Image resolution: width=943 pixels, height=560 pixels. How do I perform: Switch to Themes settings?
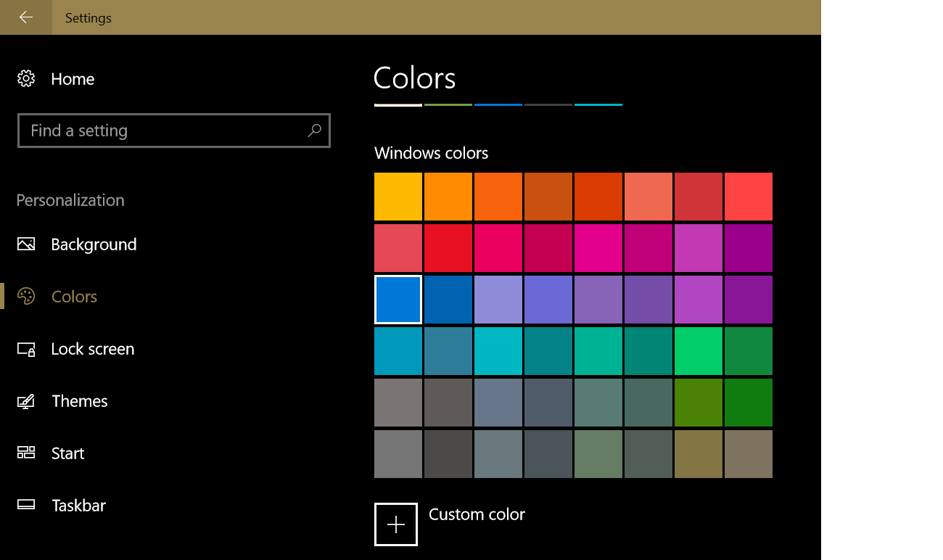click(79, 401)
